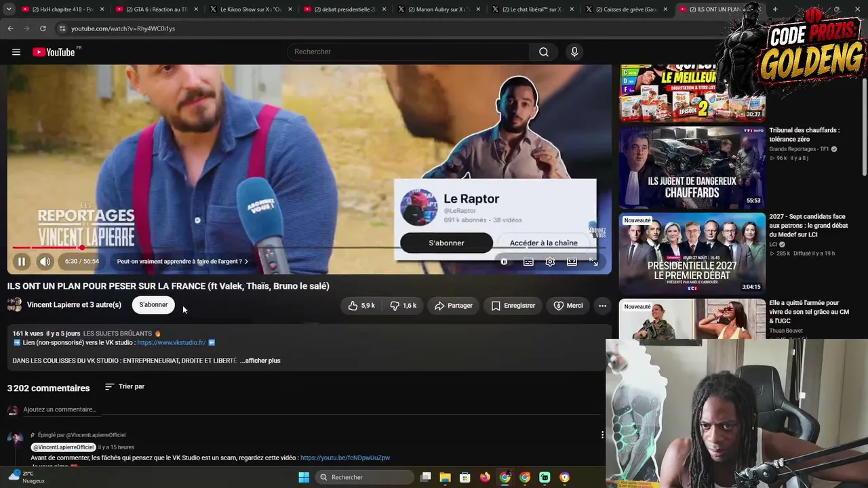Click the address bar URL youtube.com/watch
The height and width of the screenshot is (488, 868).
(x=123, y=28)
